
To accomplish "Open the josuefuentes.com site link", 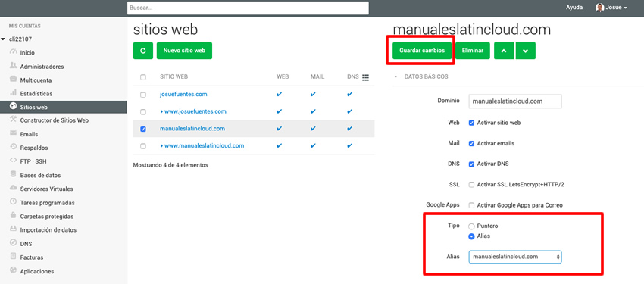I will [x=183, y=95].
